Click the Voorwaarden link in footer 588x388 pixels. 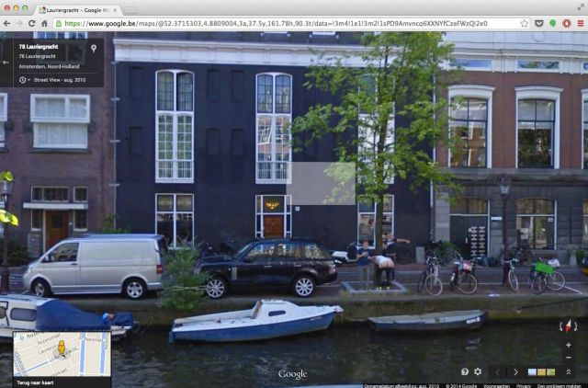tap(495, 385)
